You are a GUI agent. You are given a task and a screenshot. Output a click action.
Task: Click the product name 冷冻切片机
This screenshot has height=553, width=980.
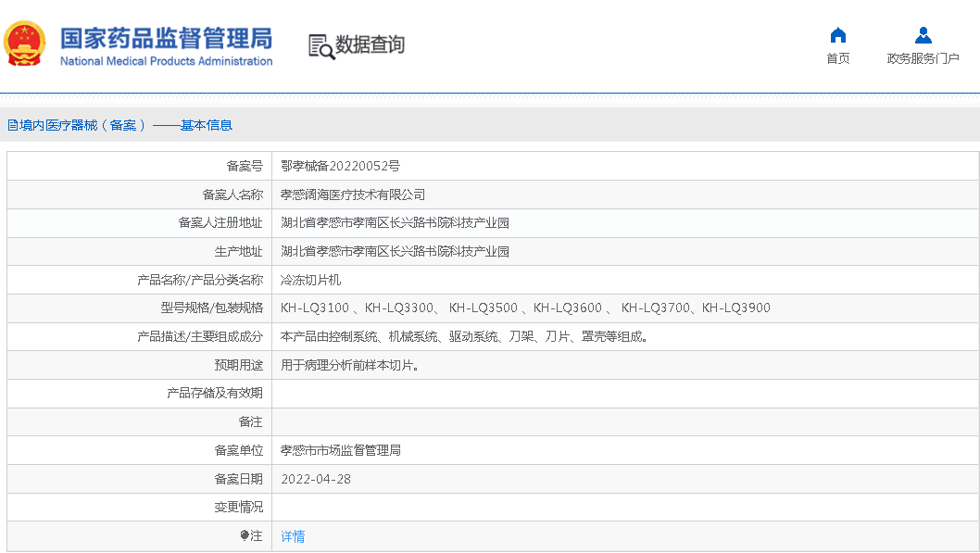[x=310, y=280]
